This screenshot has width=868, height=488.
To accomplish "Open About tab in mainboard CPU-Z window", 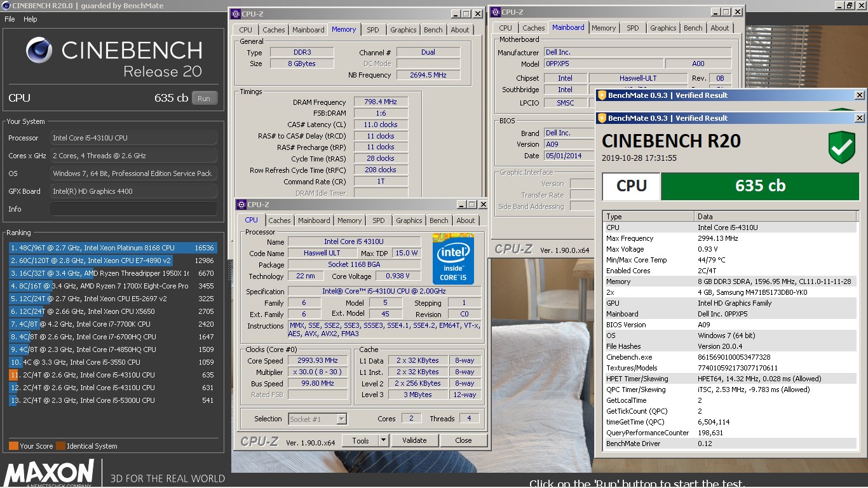I will tap(720, 28).
